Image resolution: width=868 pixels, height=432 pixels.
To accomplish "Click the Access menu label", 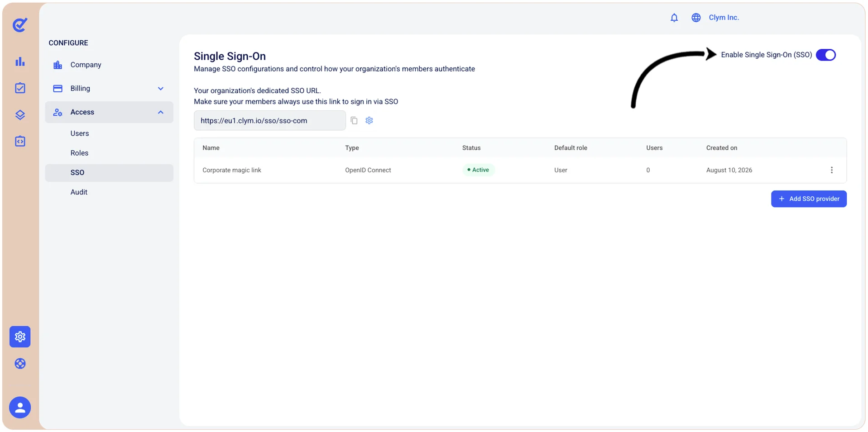I will [x=82, y=112].
